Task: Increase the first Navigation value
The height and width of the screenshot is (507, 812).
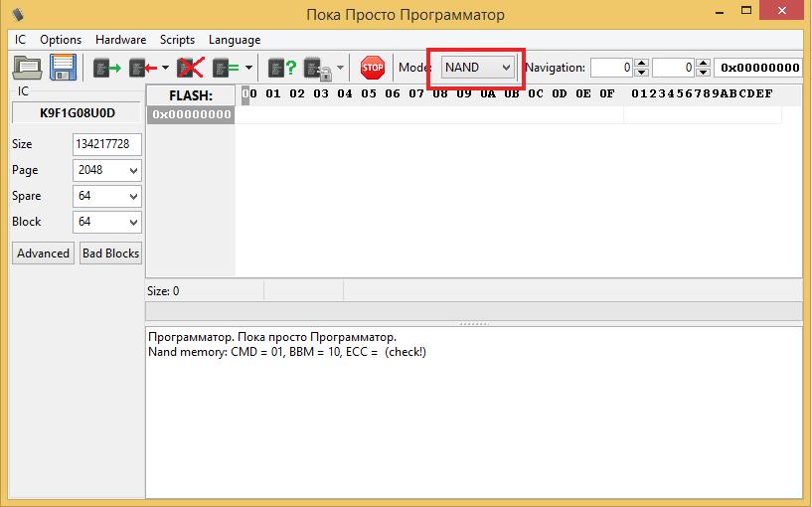Action: pos(642,63)
